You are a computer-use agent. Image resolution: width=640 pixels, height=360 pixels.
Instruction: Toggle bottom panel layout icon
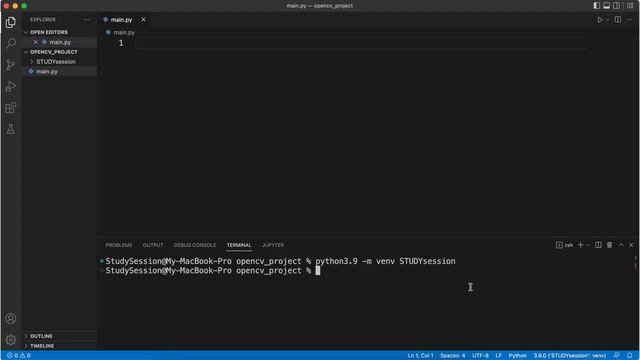pyautogui.click(x=607, y=6)
